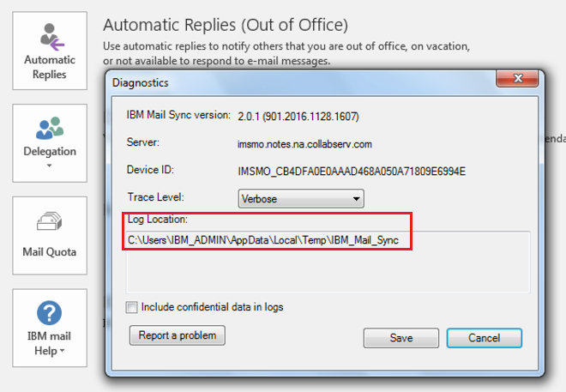
Task: Save the diagnostics settings
Action: [x=401, y=338]
